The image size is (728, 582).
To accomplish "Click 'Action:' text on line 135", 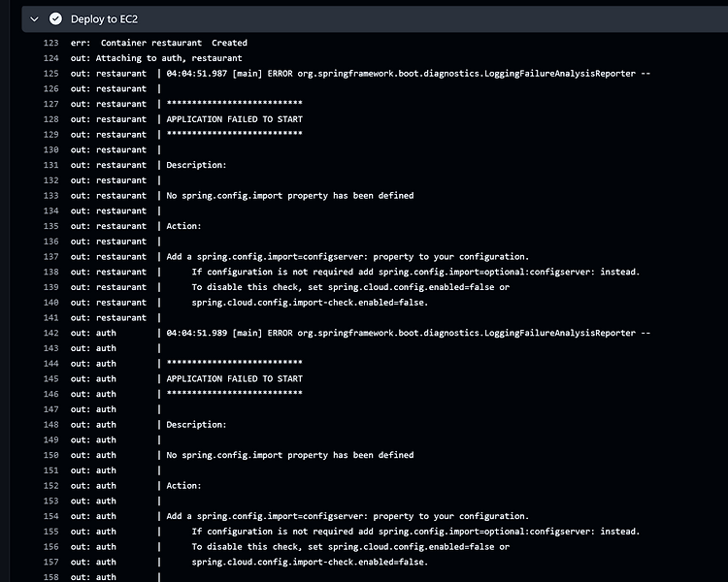I will pos(183,226).
